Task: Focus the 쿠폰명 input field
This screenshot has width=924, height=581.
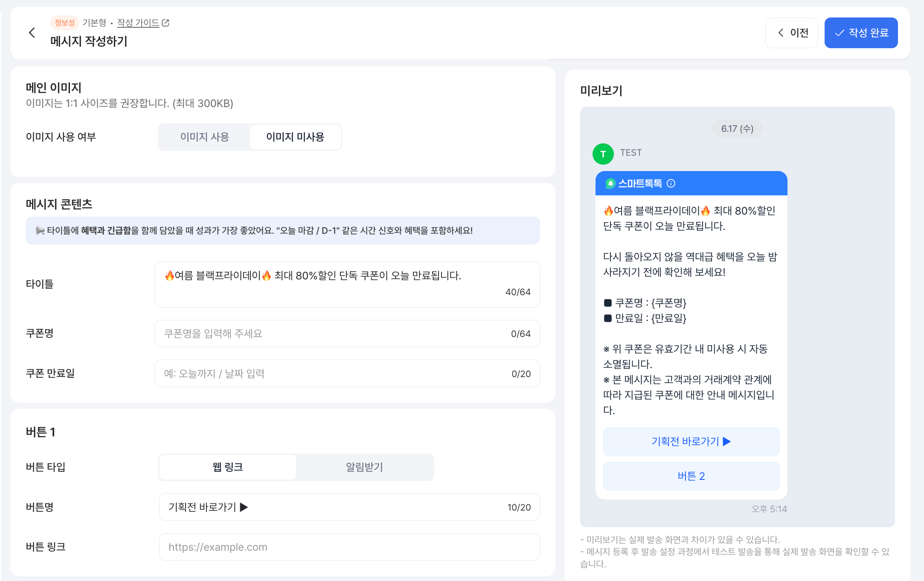Action: click(347, 334)
